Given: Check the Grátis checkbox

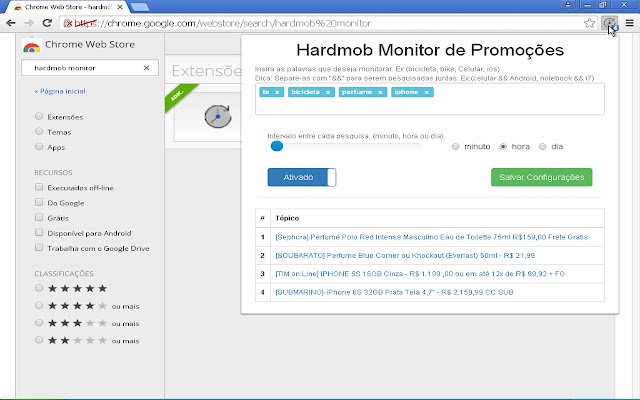Looking at the screenshot, I should [x=39, y=218].
